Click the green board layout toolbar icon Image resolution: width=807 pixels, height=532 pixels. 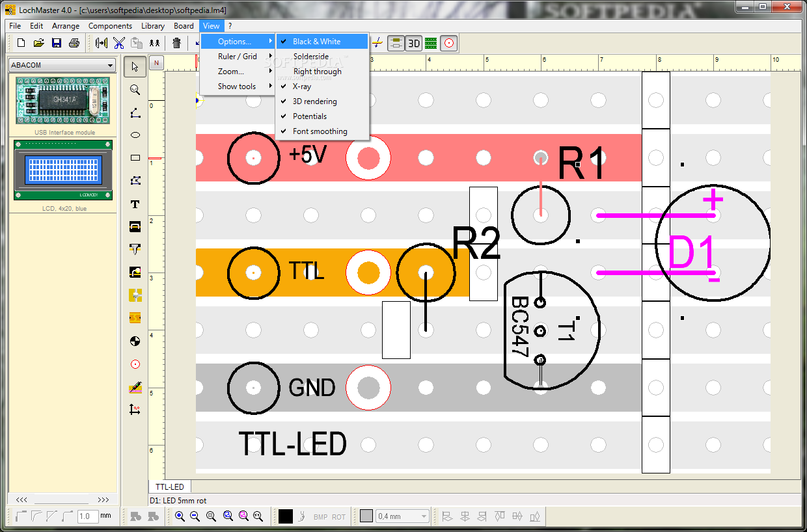tap(431, 43)
